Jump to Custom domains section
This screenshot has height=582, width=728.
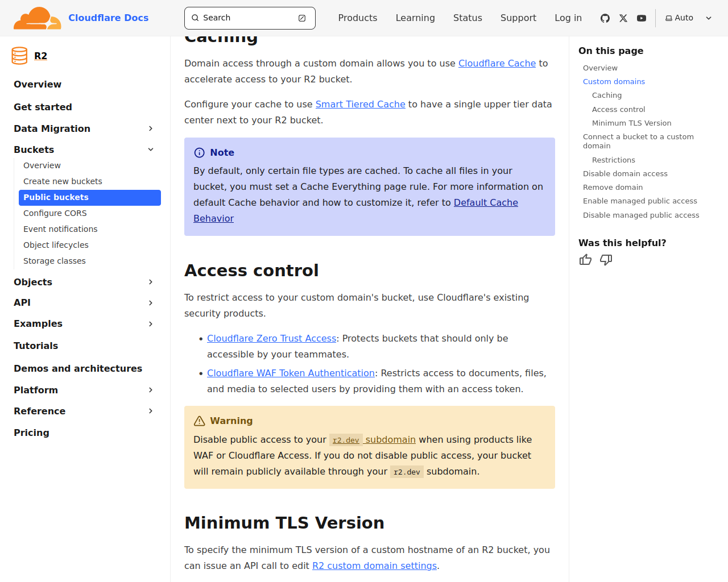614,81
